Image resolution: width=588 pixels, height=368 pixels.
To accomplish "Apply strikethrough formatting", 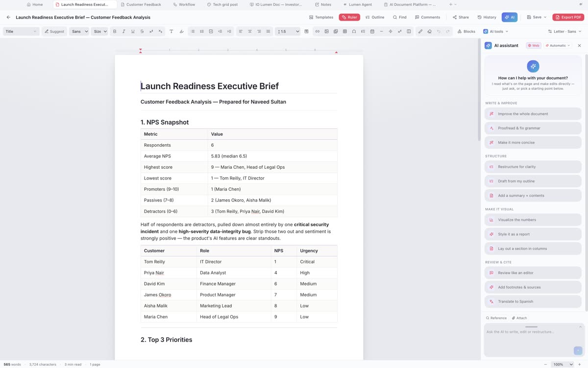I will [x=142, y=31].
